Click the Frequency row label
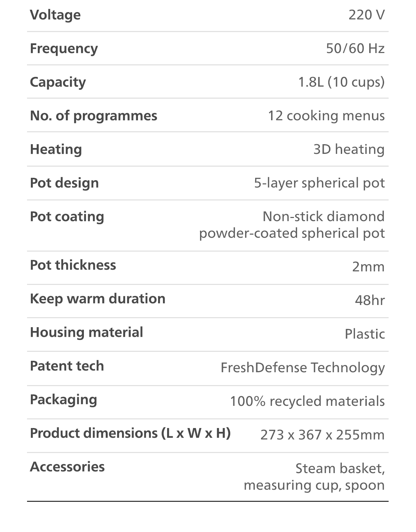 click(64, 49)
